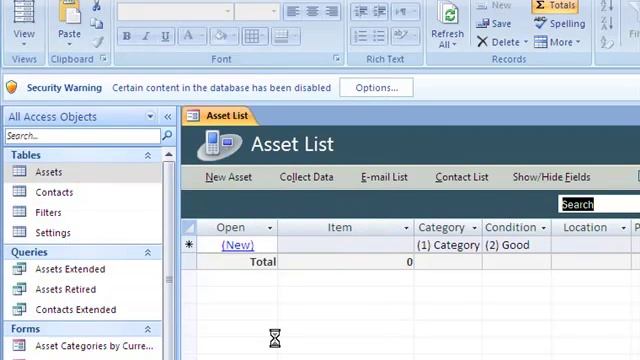Open the Asset Categories by Curre... form
This screenshot has width=640, height=360.
[83, 346]
